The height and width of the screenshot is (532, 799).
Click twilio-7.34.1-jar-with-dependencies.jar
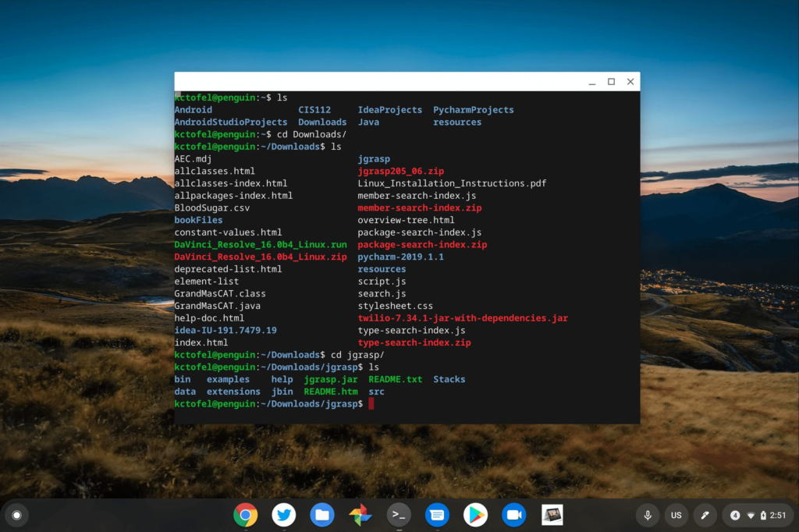coord(463,318)
